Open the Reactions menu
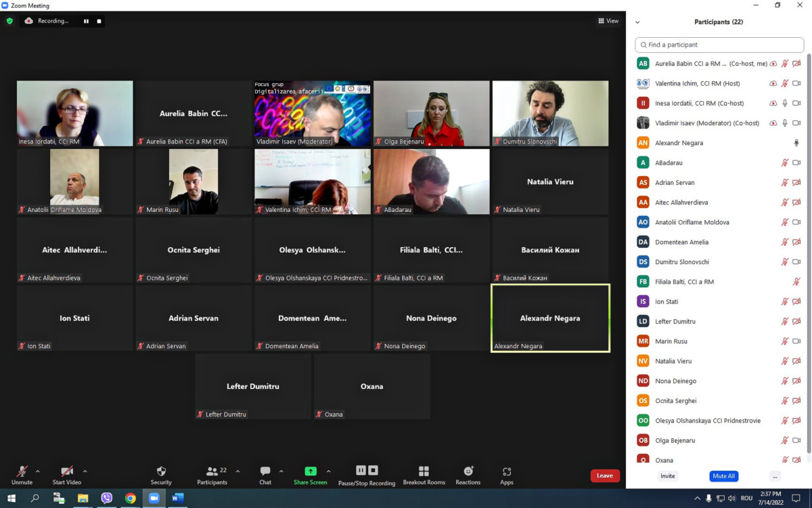Viewport: 812px width, 508px height. (x=468, y=474)
